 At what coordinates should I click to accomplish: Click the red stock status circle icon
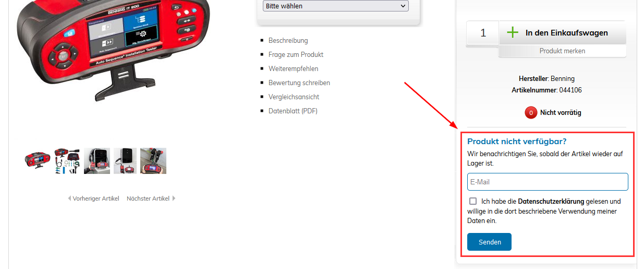point(531,112)
